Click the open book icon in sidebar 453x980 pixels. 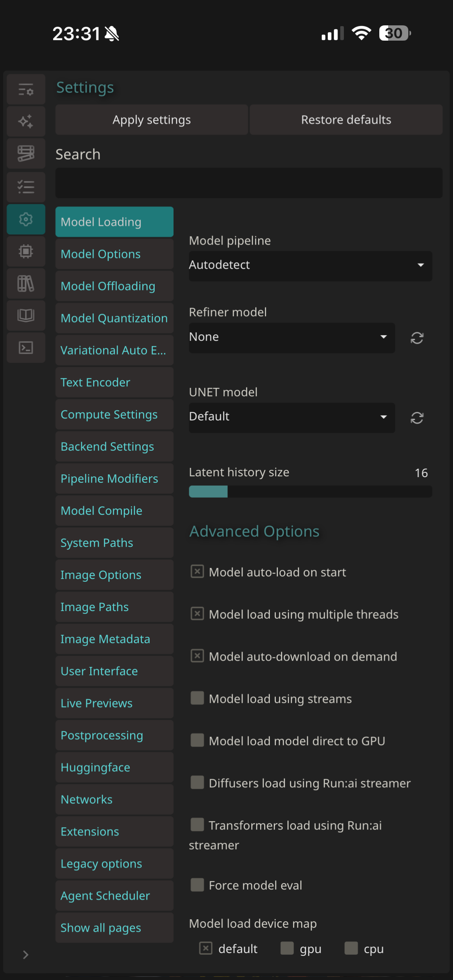pyautogui.click(x=26, y=315)
